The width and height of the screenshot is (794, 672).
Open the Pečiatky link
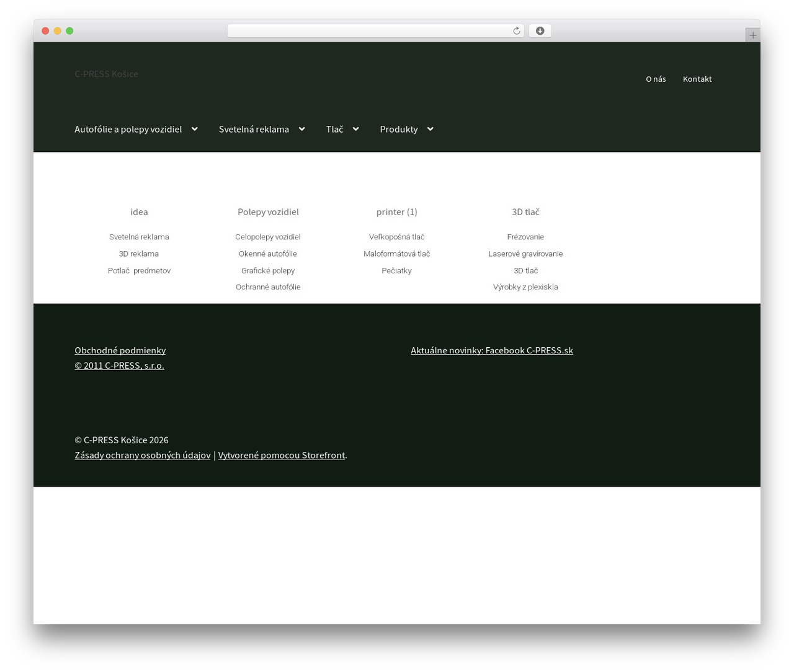397,270
